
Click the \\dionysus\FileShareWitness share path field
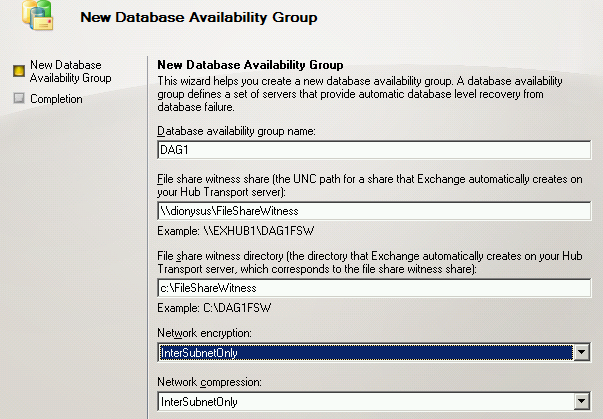[x=374, y=212]
